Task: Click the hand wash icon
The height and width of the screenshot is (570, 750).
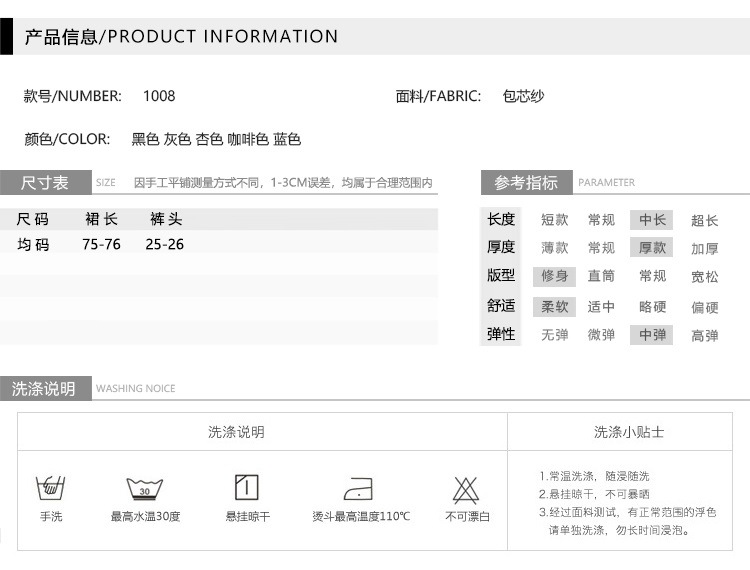Action: (51, 488)
